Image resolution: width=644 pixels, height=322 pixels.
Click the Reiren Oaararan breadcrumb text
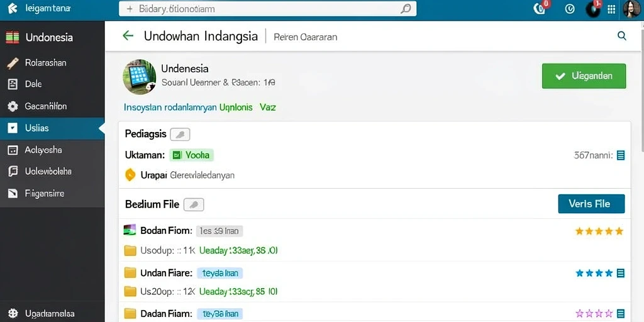click(306, 37)
